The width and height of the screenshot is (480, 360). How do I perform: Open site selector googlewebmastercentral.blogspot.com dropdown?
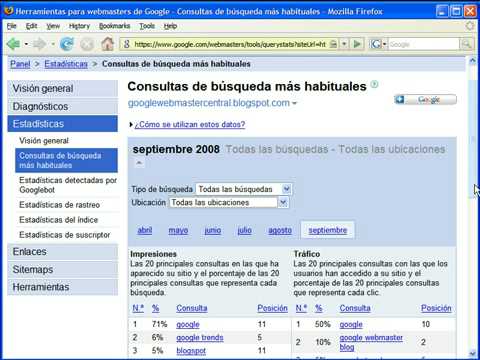[294, 103]
